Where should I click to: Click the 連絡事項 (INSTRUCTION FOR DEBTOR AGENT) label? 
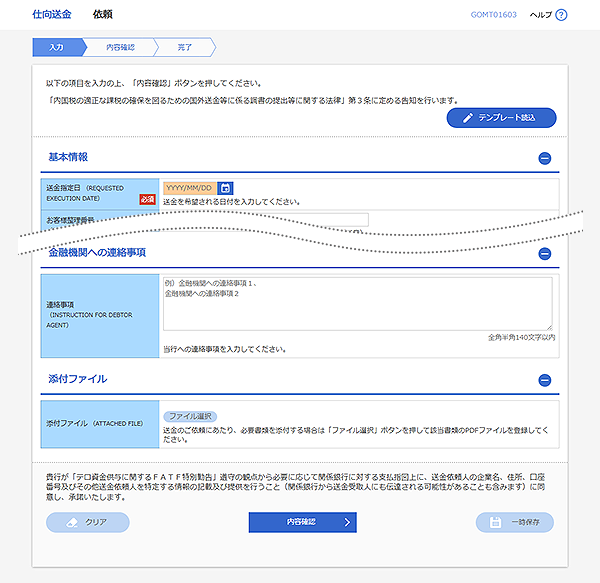click(89, 315)
